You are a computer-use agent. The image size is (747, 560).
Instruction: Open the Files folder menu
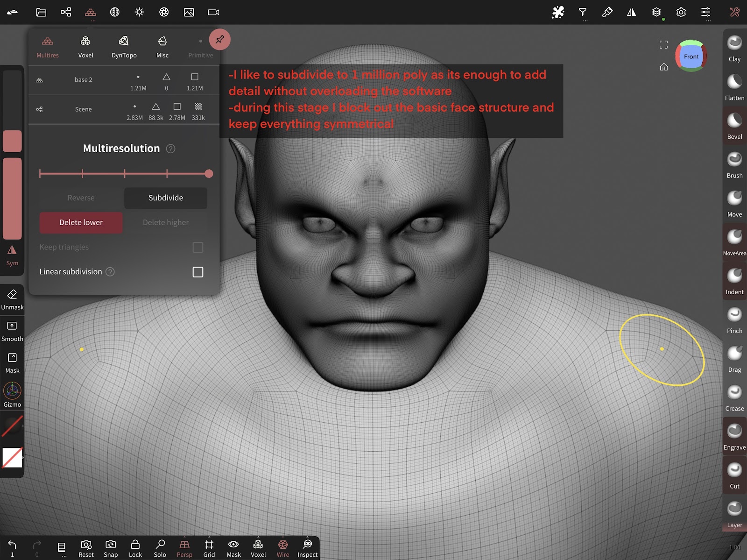[x=41, y=12]
